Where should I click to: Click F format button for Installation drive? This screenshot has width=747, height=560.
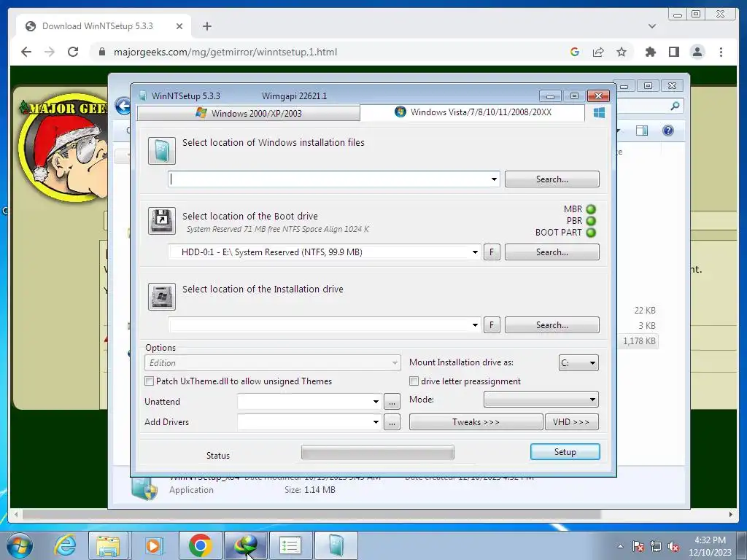[x=492, y=324]
